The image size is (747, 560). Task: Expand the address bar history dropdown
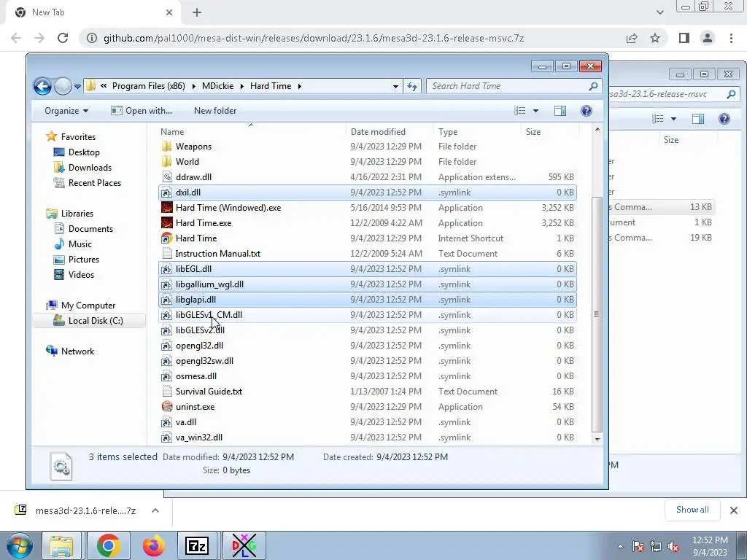pos(395,86)
